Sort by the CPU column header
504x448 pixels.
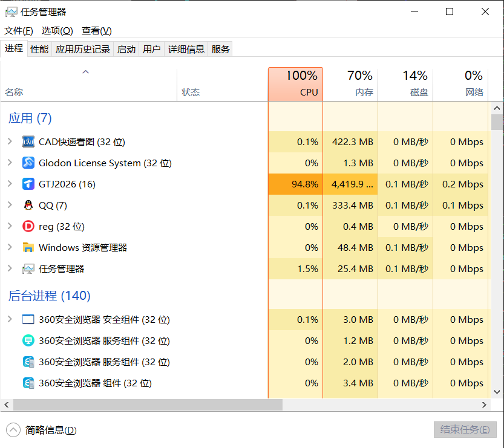[x=295, y=84]
